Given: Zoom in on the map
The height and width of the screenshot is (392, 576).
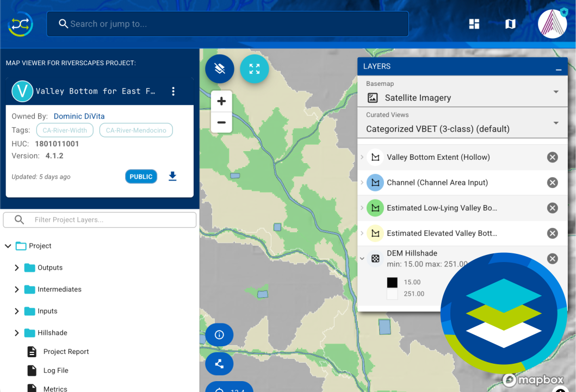Looking at the screenshot, I should [221, 102].
